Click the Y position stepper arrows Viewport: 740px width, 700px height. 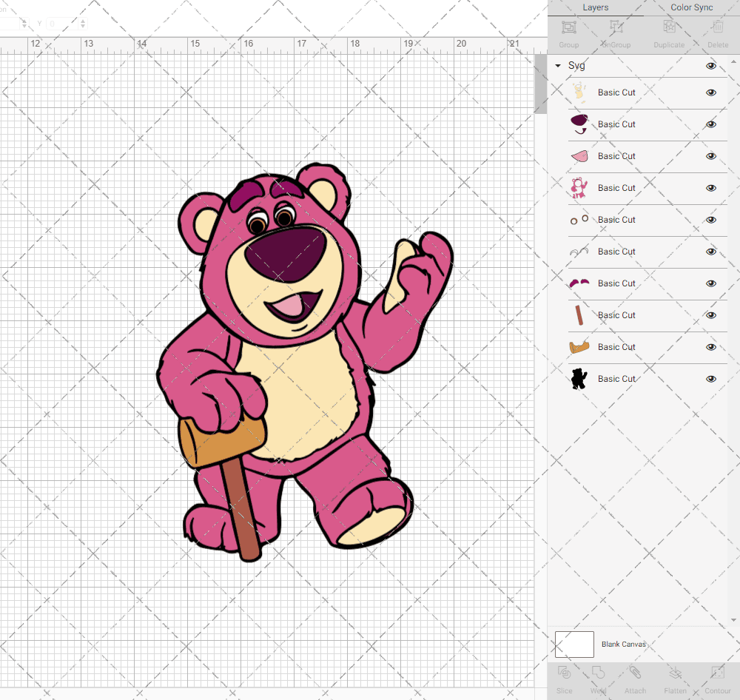pyautogui.click(x=83, y=24)
